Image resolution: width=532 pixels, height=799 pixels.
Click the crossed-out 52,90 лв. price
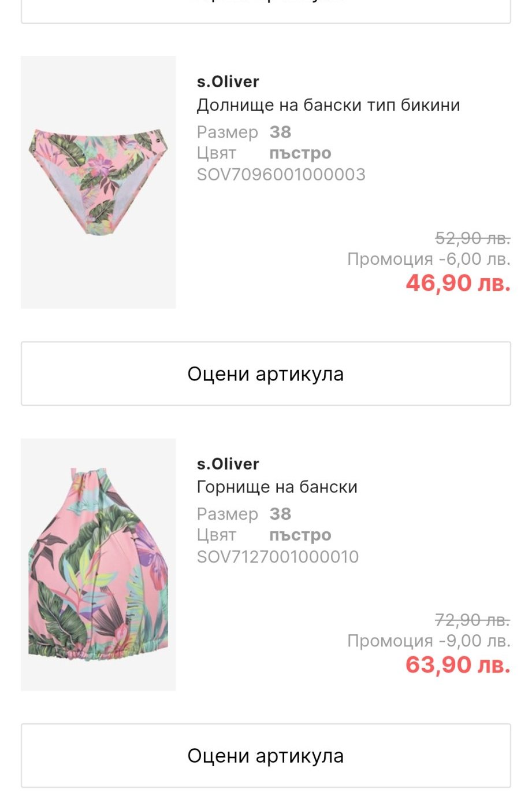tap(473, 238)
